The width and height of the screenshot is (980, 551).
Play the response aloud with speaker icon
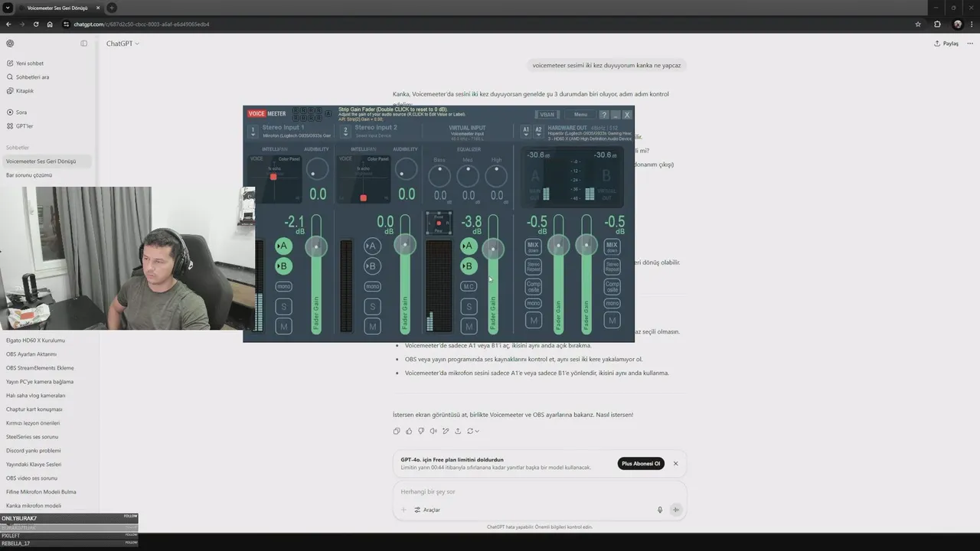coord(433,431)
